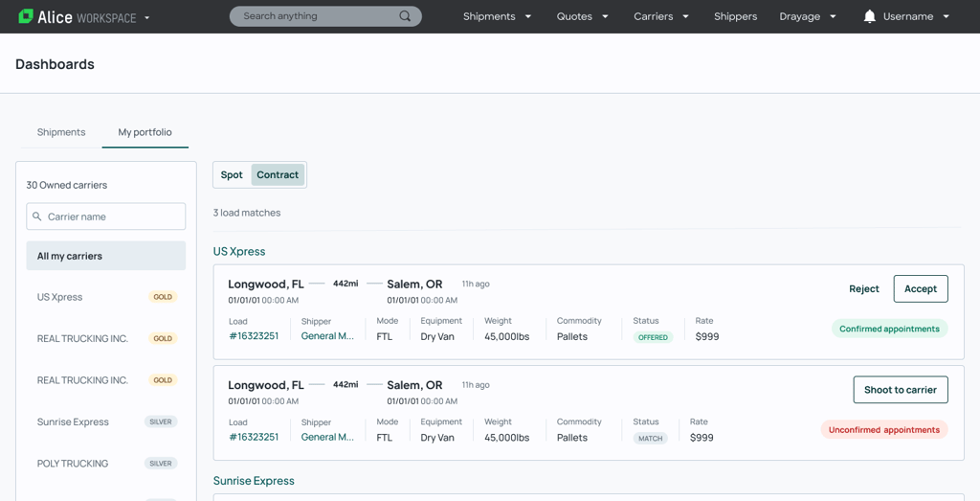Image resolution: width=980 pixels, height=501 pixels.
Task: Click the MATCH status badge
Action: tap(650, 439)
